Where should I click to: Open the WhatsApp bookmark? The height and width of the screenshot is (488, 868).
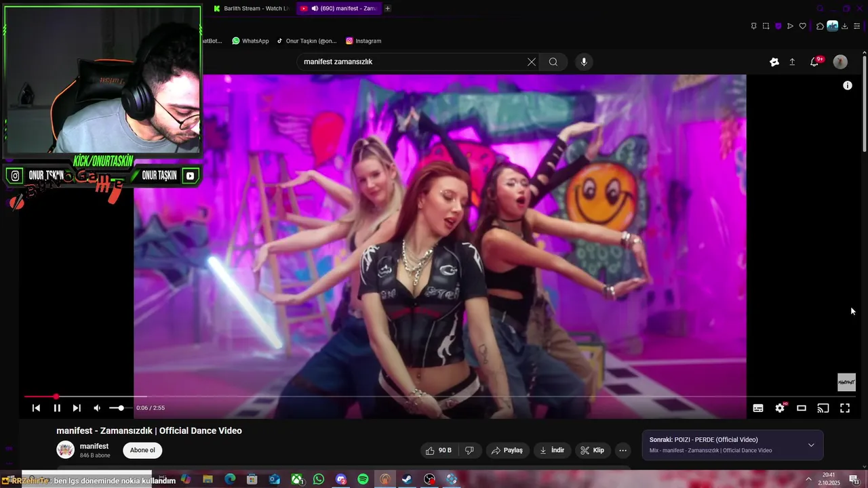point(250,41)
